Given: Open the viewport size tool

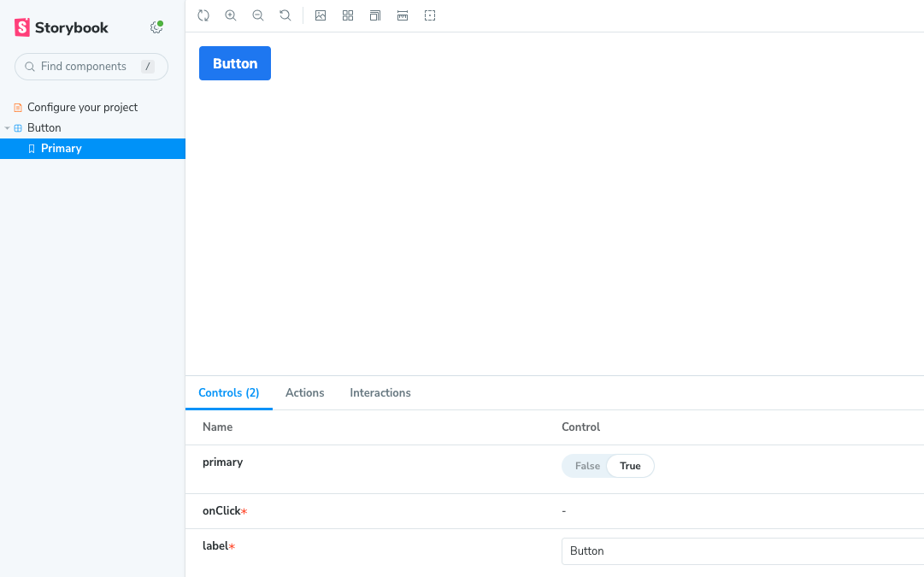Looking at the screenshot, I should 375,15.
